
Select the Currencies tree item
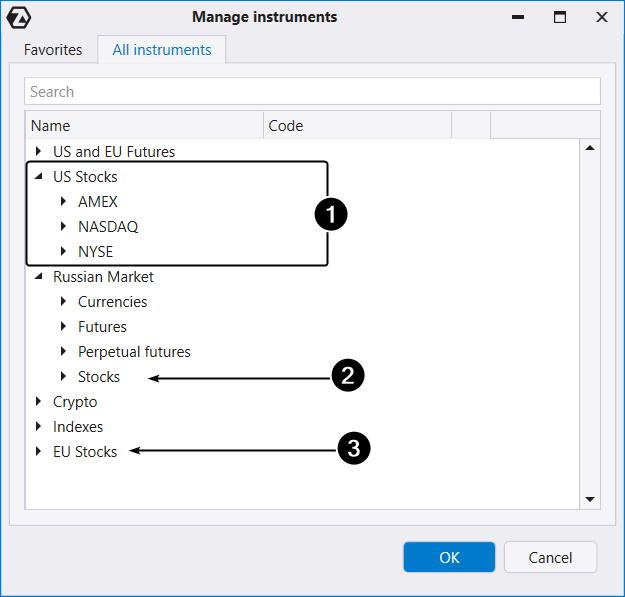[112, 302]
